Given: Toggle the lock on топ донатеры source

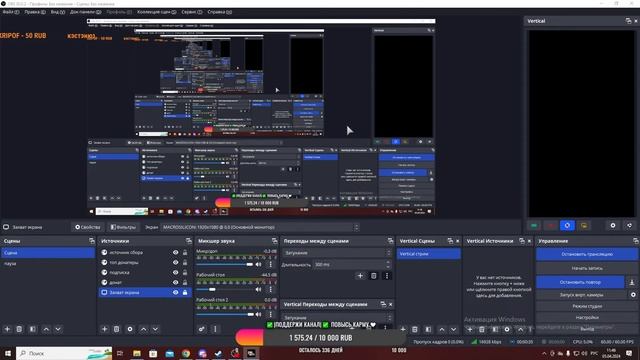Looking at the screenshot, I should coord(185,262).
